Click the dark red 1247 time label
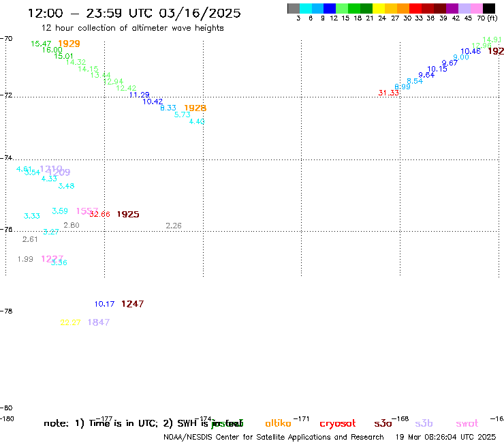This screenshot has width=504, height=443. pyautogui.click(x=132, y=304)
